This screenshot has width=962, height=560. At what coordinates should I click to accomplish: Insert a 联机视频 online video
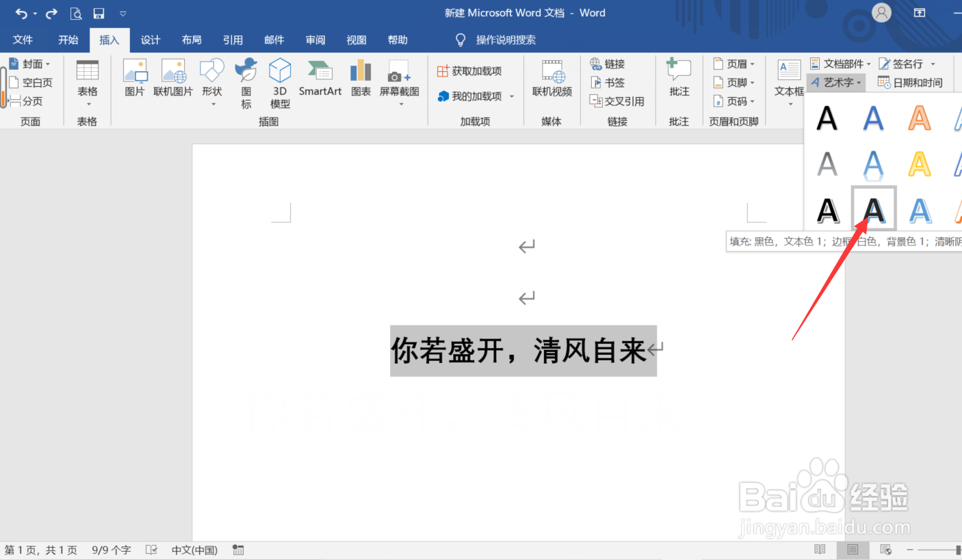(x=552, y=78)
